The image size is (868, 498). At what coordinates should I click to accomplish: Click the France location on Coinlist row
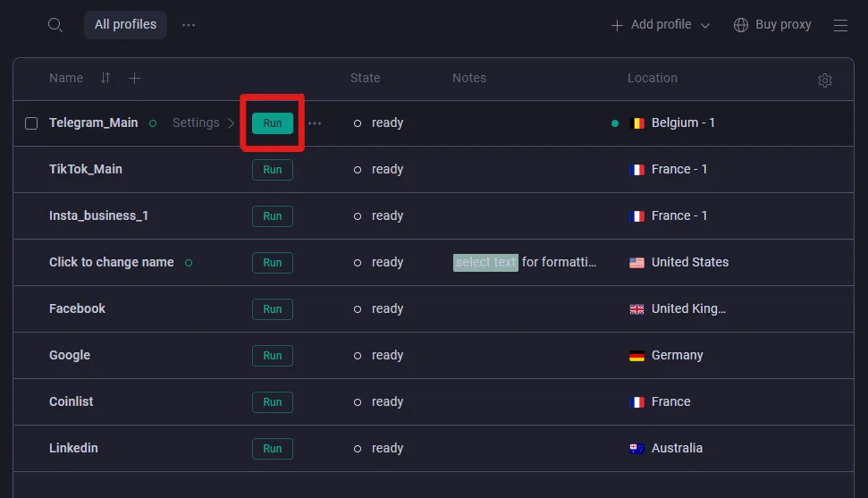coord(671,401)
